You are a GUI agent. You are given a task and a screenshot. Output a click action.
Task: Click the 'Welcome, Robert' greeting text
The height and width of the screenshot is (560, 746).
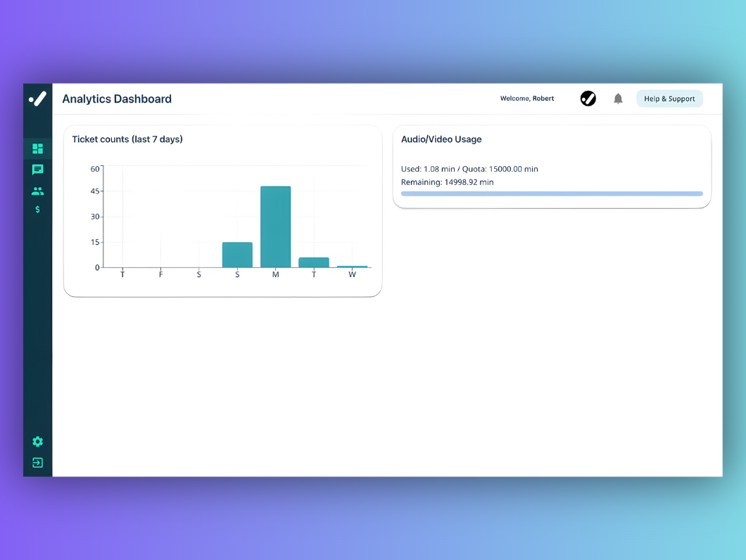(527, 98)
